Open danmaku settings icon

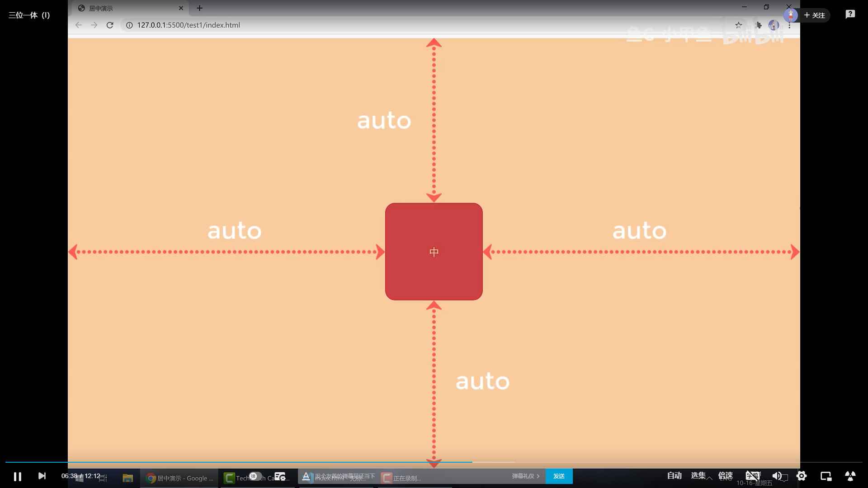(280, 476)
